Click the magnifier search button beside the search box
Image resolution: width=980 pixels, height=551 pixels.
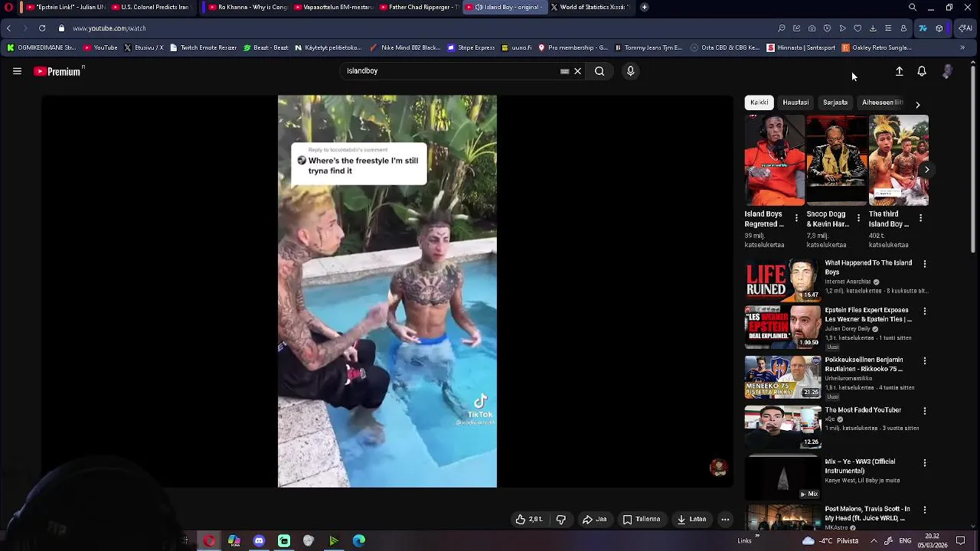(599, 71)
